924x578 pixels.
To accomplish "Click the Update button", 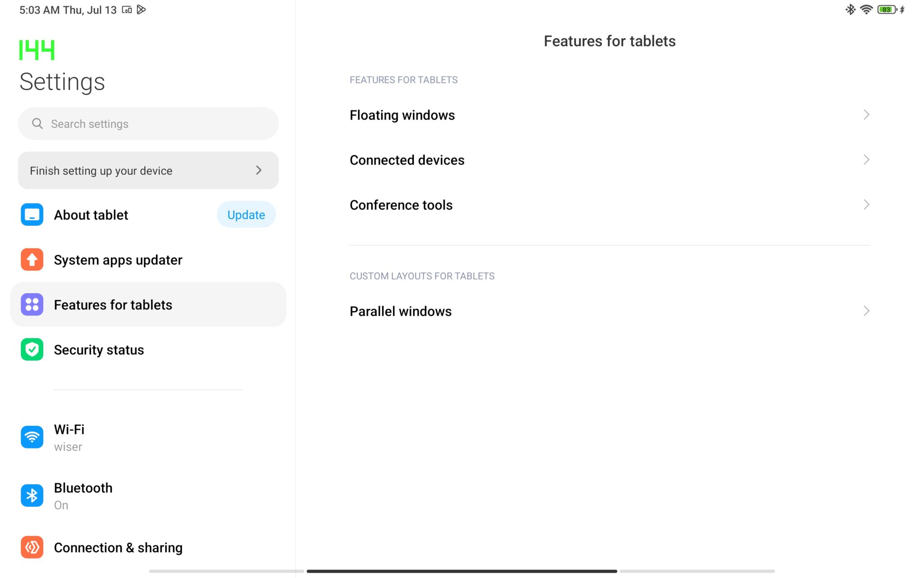I will [x=246, y=214].
